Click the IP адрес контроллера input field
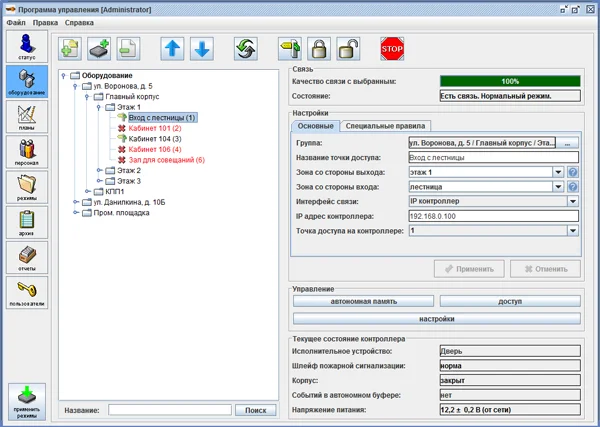Screen dimensions: 600x427 493,216
